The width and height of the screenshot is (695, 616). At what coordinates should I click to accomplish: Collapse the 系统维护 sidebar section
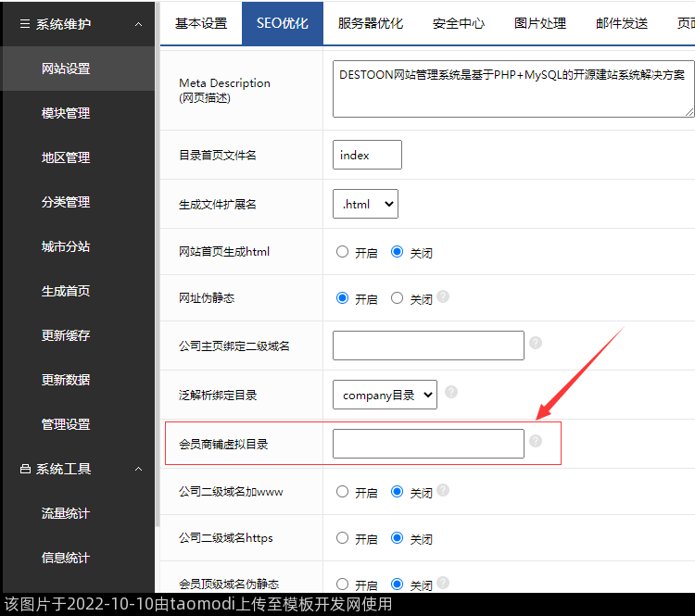pos(138,24)
